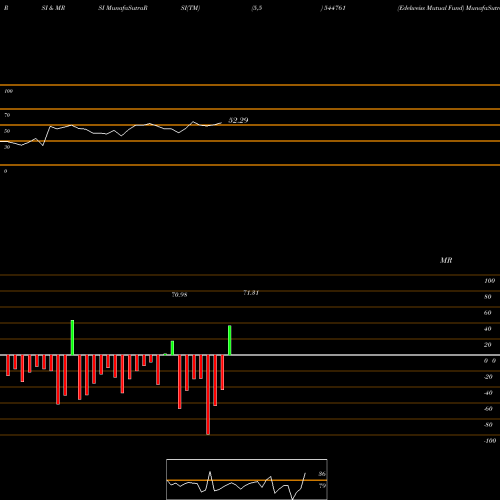The height and width of the screenshot is (500, 500).
Task: Click the rightmost green histogram bar
Action: pyautogui.click(x=230, y=340)
